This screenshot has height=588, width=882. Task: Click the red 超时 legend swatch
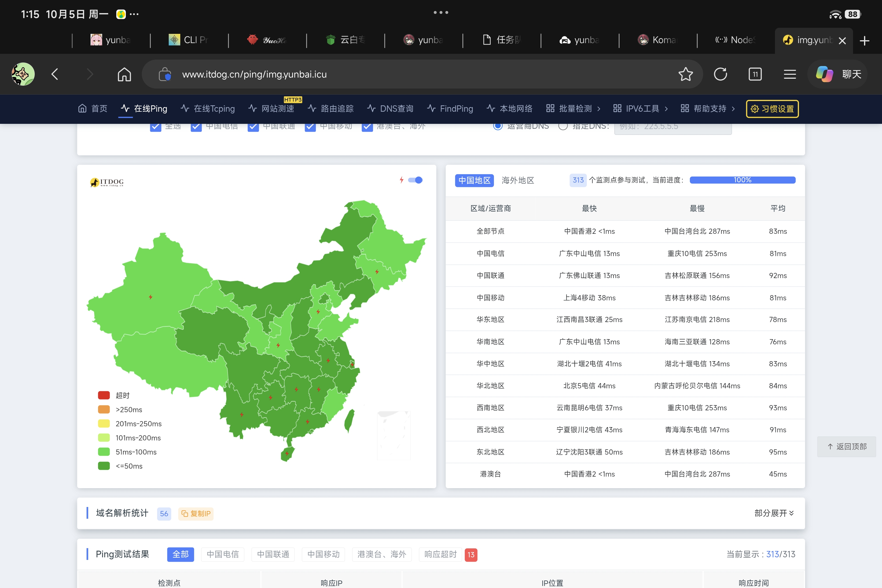[x=104, y=395]
